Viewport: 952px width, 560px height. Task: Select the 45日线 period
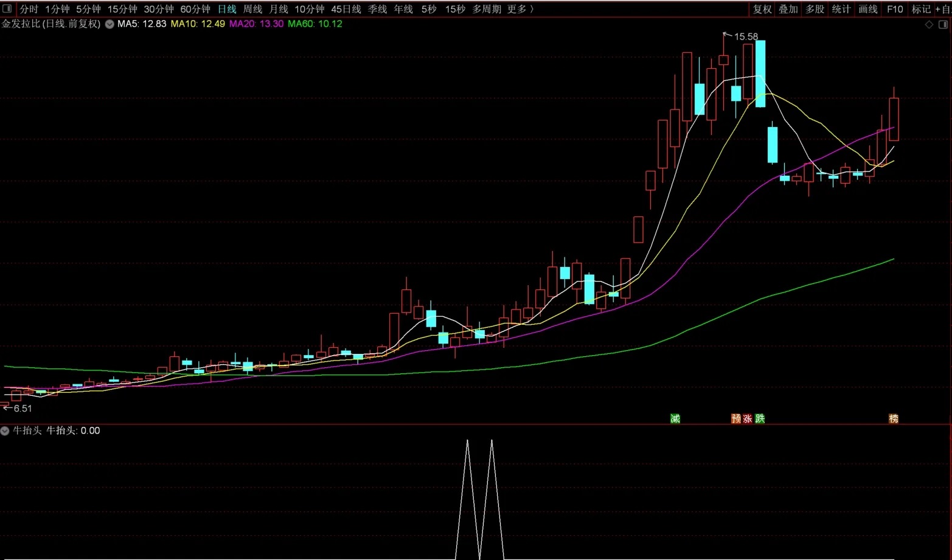click(346, 9)
